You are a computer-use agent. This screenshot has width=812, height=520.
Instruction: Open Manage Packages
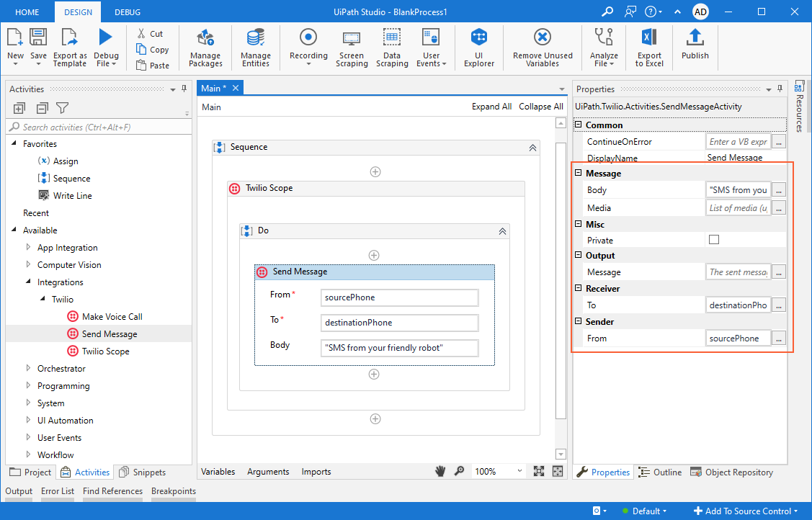point(205,48)
